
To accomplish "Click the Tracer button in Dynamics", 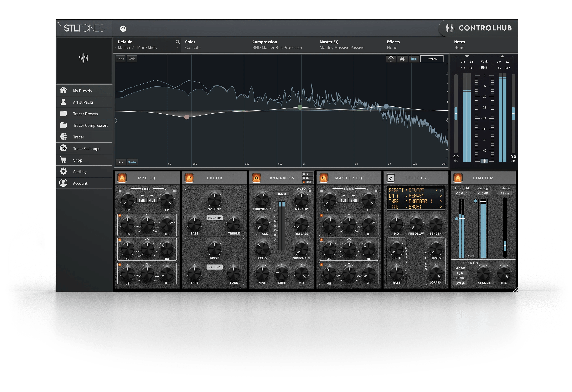I will (281, 194).
